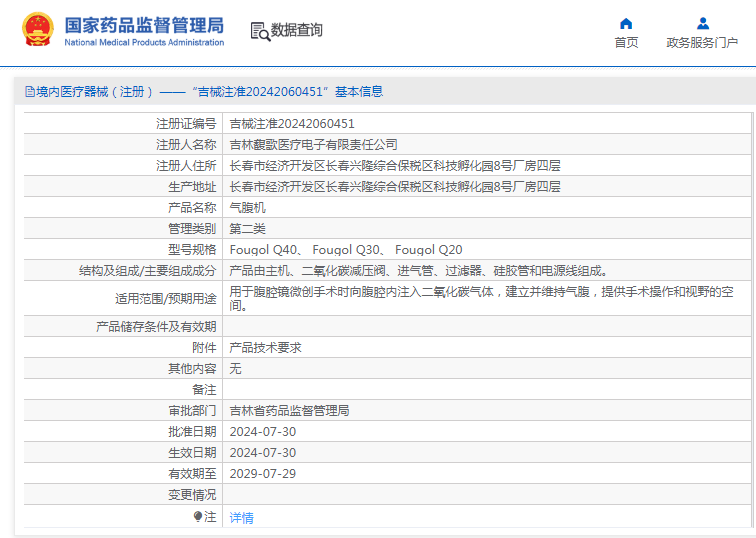The image size is (756, 538).
Task: Click effective date in 生效日期 row
Action: (263, 453)
